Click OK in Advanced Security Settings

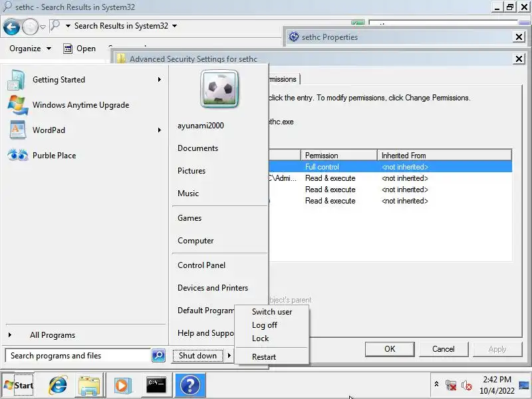[390, 349]
